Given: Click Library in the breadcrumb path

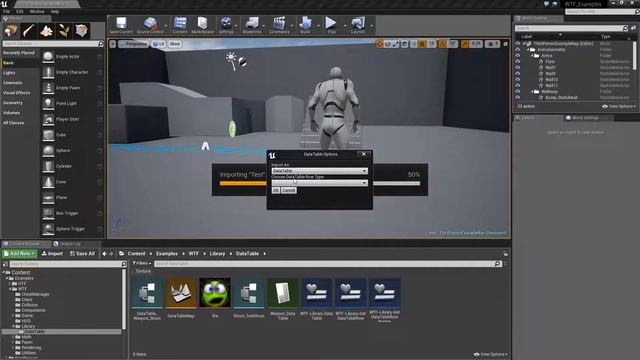Looking at the screenshot, I should tap(217, 253).
